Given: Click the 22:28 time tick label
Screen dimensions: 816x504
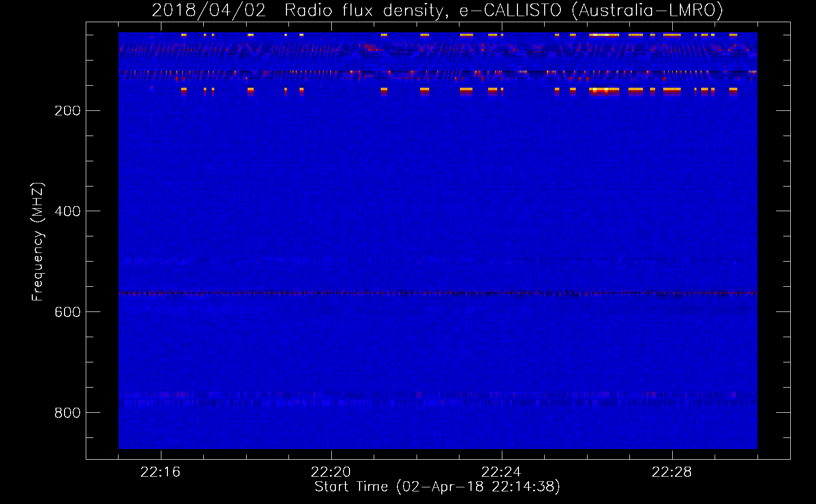Looking at the screenshot, I should point(672,472).
